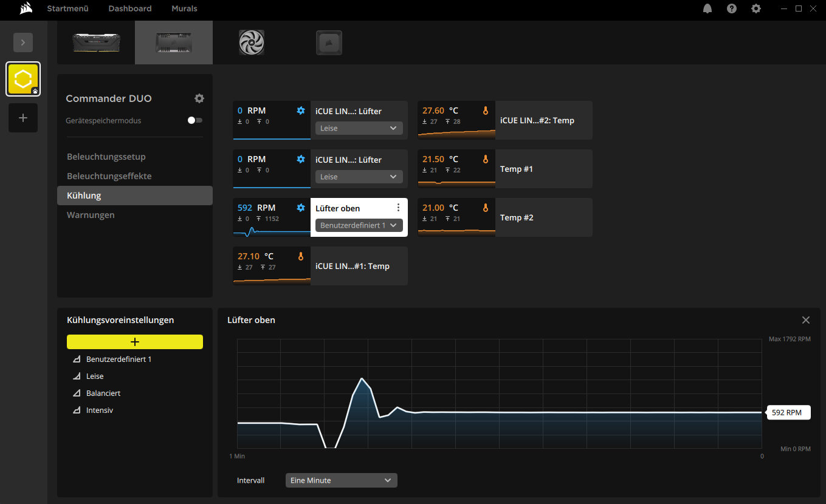Open the notifications bell icon
The height and width of the screenshot is (504, 826).
click(x=707, y=9)
